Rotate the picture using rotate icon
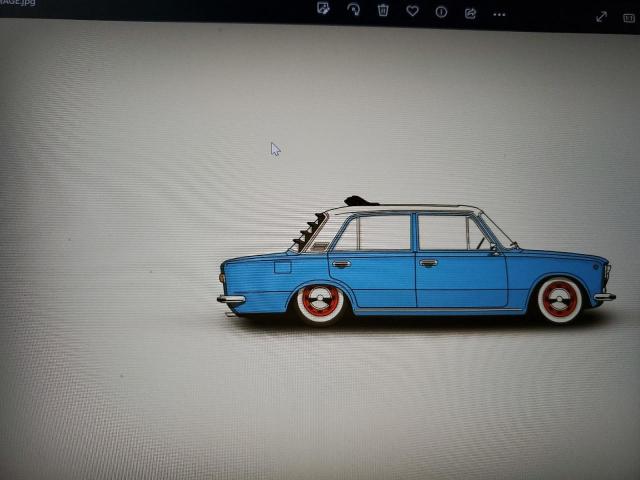Image resolution: width=640 pixels, height=480 pixels. coord(353,10)
